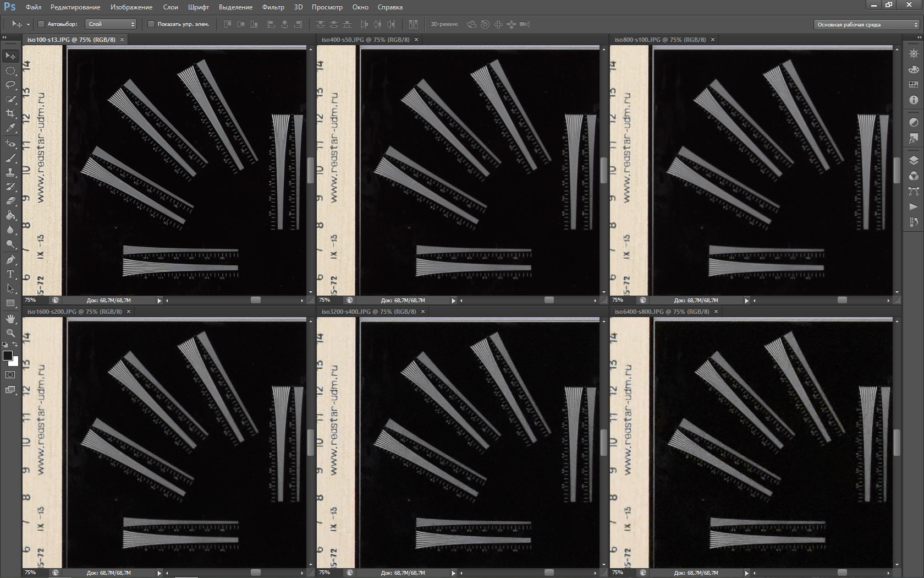Click horizontal scrollbar thumb in iso100-s13.JPG window
Image resolution: width=924 pixels, height=578 pixels.
256,300
